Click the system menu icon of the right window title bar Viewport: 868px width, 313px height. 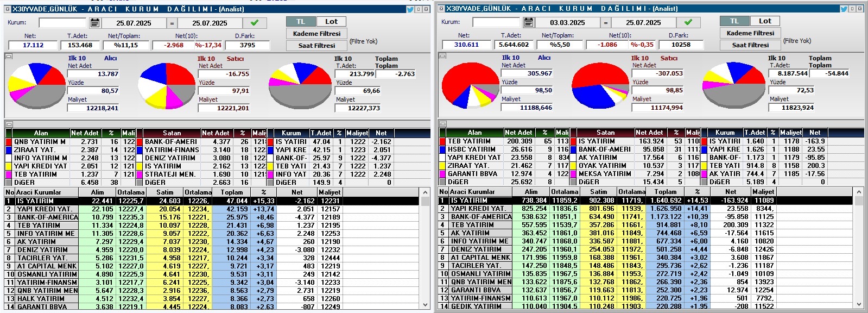tap(441, 8)
